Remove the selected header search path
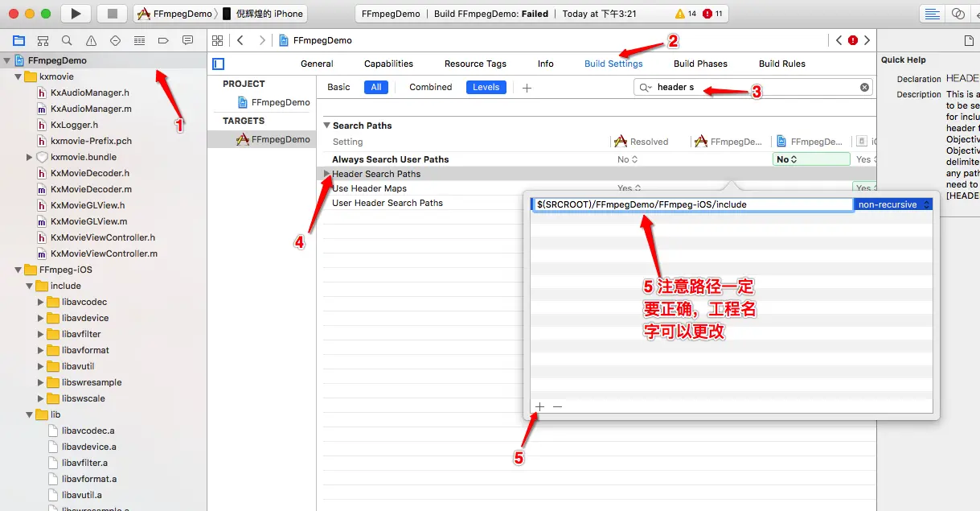This screenshot has height=511, width=980. pyautogui.click(x=557, y=406)
